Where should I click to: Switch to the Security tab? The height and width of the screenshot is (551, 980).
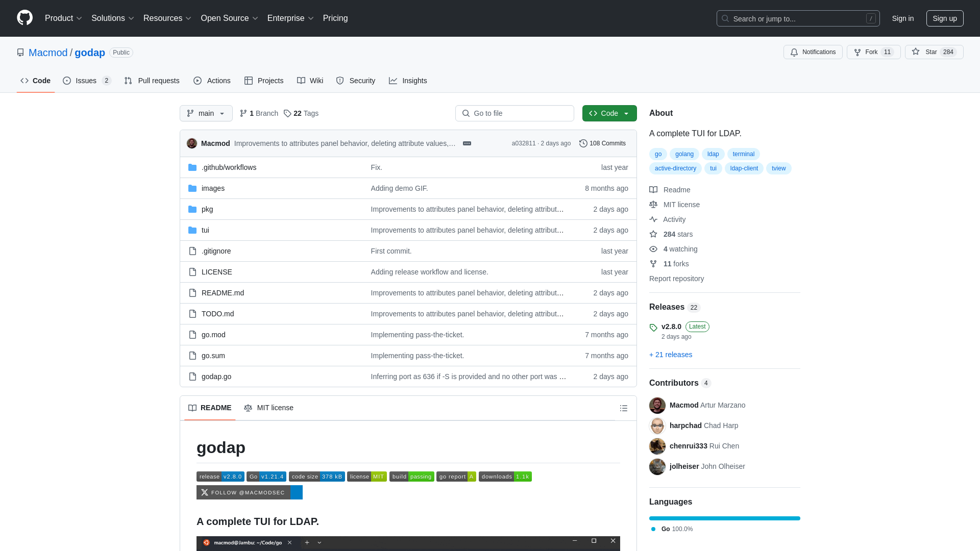[x=355, y=81]
